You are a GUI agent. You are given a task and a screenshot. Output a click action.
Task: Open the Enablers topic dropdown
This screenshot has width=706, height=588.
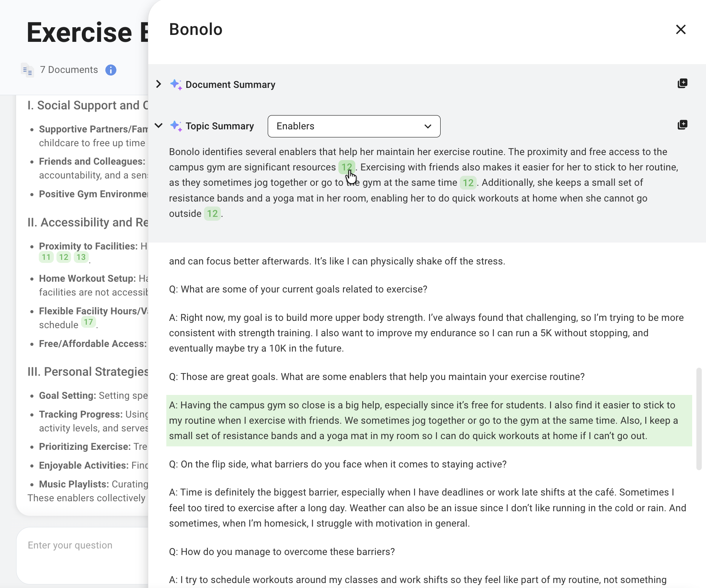pyautogui.click(x=354, y=126)
